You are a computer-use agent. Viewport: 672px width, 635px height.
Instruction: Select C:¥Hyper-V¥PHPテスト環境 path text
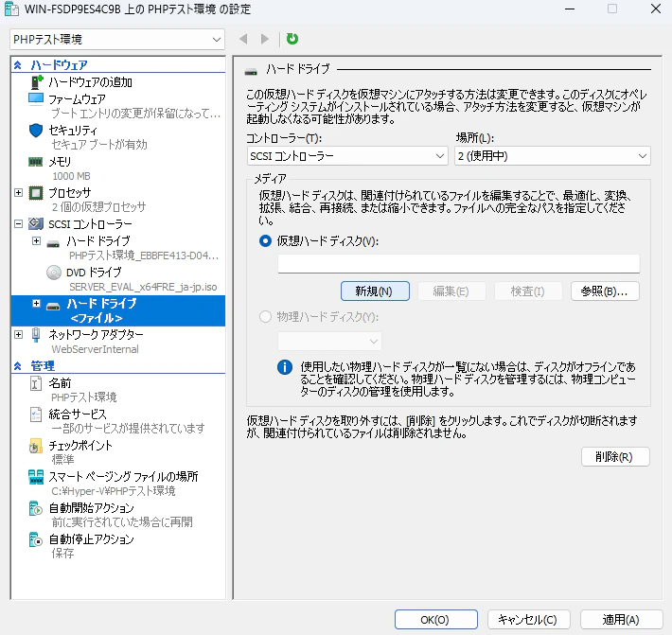coord(114,491)
